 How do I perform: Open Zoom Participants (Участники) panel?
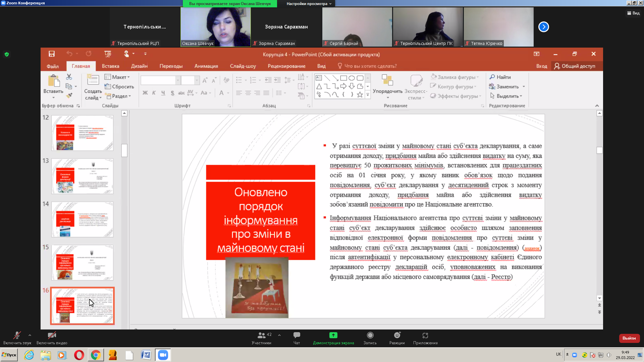click(262, 338)
